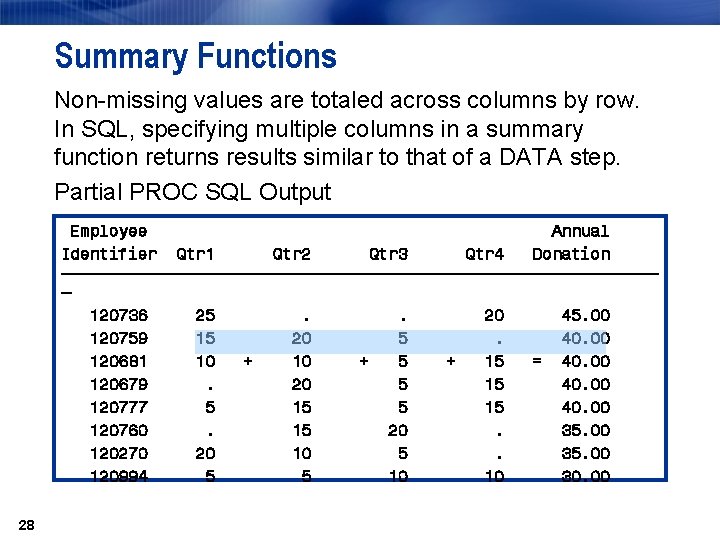Click employee ID 120679
This screenshot has width=720, height=540.
(x=119, y=384)
